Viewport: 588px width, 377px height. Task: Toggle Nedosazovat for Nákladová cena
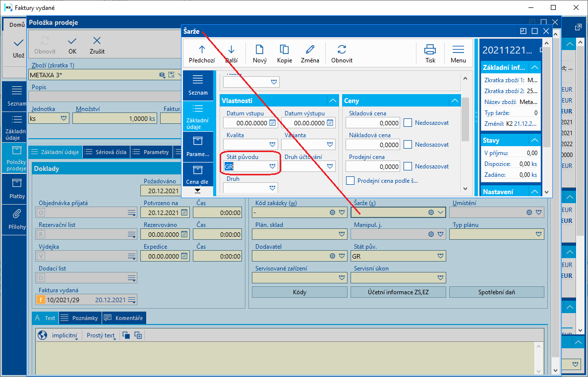[x=408, y=144]
